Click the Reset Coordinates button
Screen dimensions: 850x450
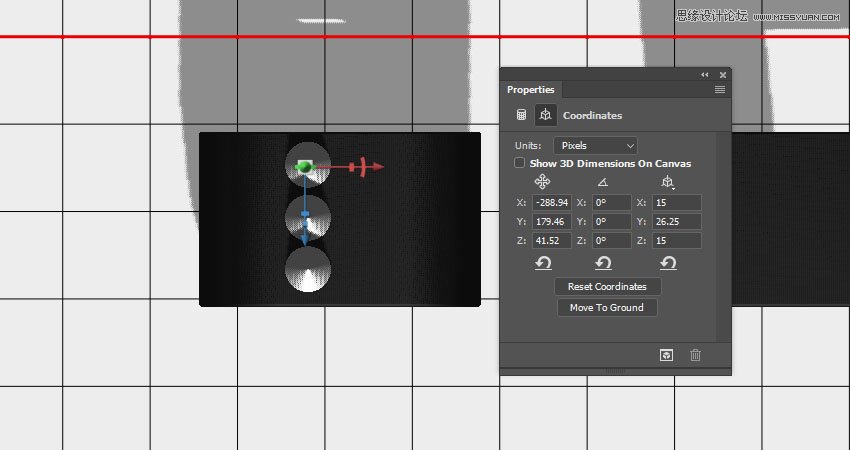click(607, 287)
